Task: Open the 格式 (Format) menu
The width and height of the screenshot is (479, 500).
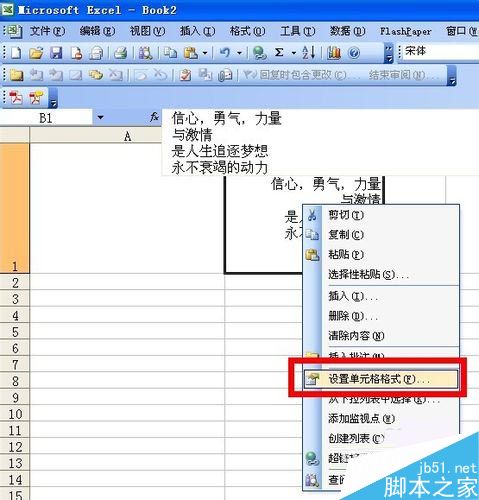Action: (x=247, y=31)
